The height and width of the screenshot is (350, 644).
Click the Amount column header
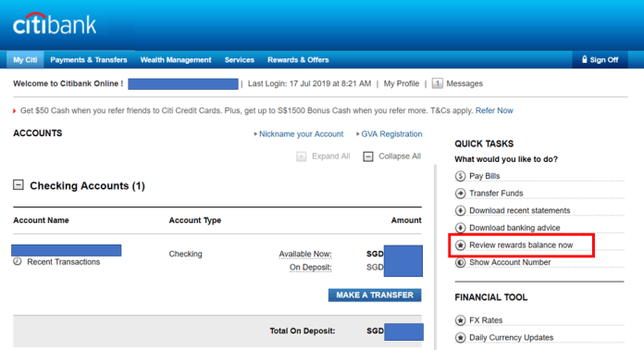coord(406,220)
